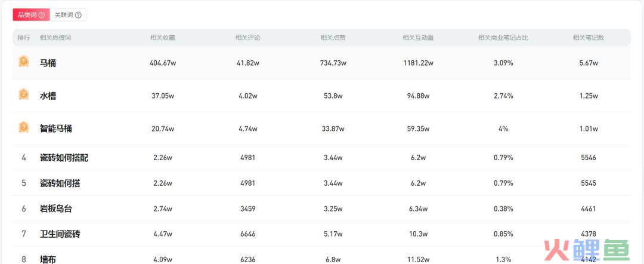
Task: Open the 智能马桶 keyword link
Action: 55,128
